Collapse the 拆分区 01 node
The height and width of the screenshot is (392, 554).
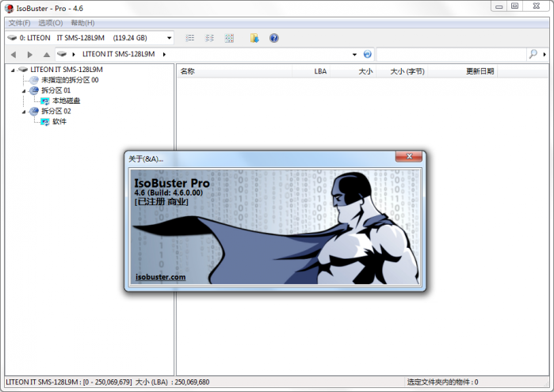click(24, 91)
